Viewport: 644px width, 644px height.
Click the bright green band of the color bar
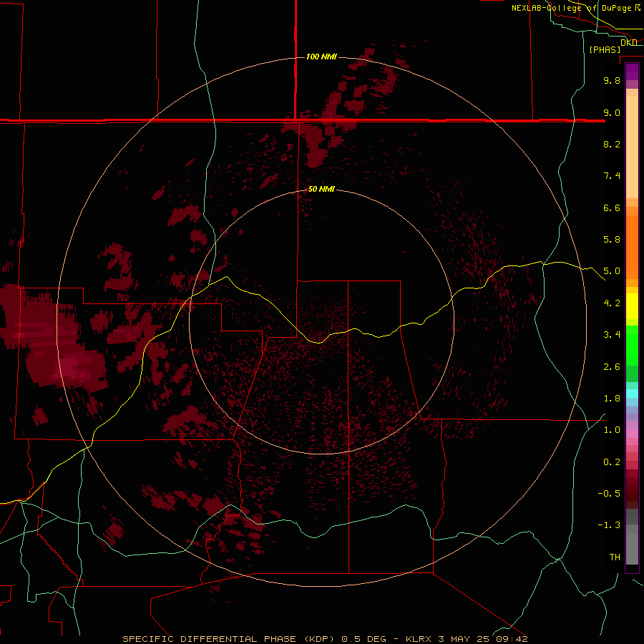pyautogui.click(x=632, y=346)
